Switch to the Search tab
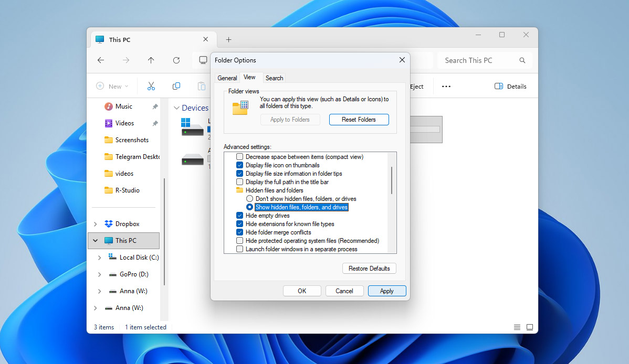 pos(274,77)
